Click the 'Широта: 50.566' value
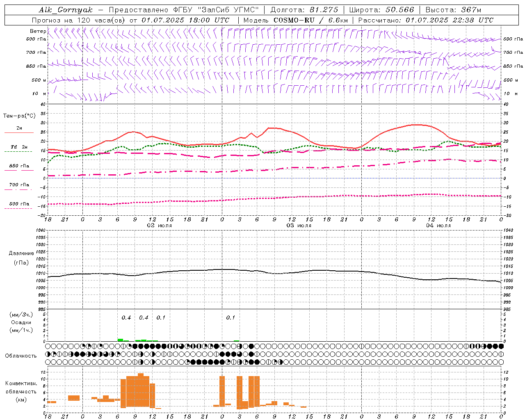The width and height of the screenshot is (525, 420). tap(381, 10)
